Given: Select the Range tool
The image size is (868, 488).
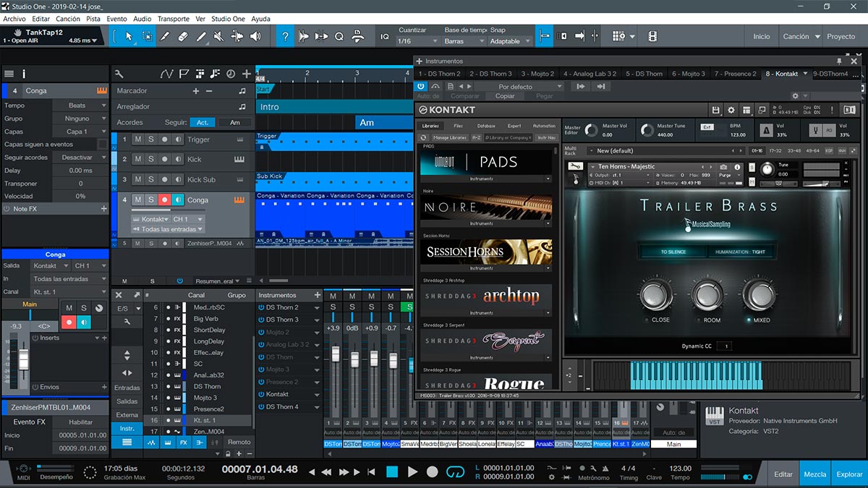Looking at the screenshot, I should (x=148, y=36).
